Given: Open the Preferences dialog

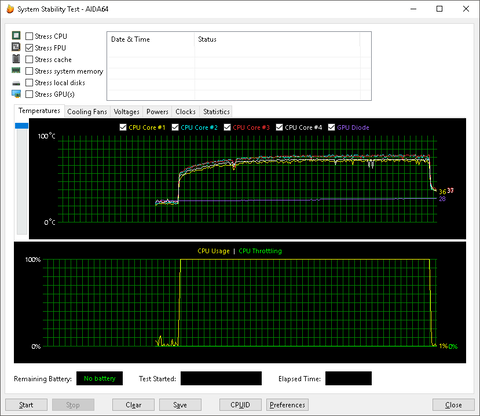Looking at the screenshot, I should [287, 405].
